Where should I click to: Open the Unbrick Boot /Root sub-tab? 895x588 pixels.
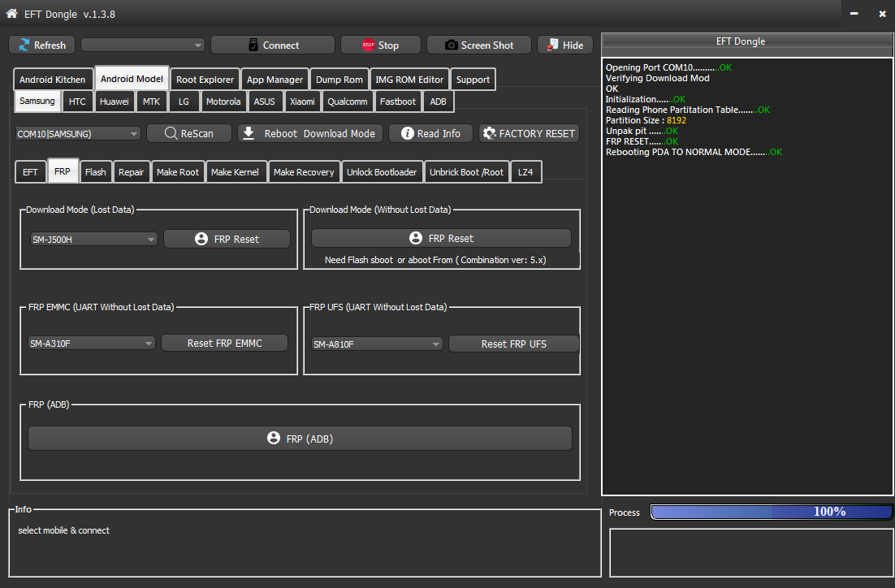click(466, 172)
